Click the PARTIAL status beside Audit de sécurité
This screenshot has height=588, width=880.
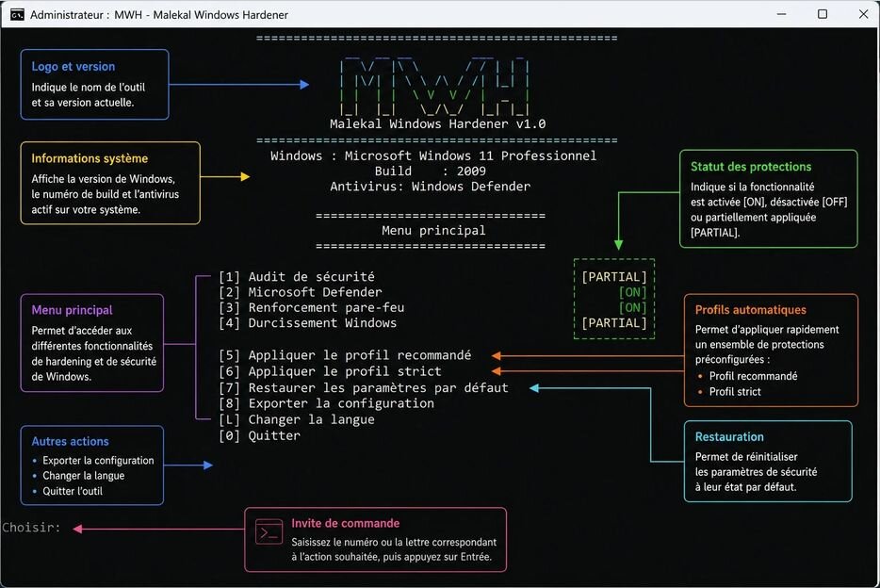614,277
